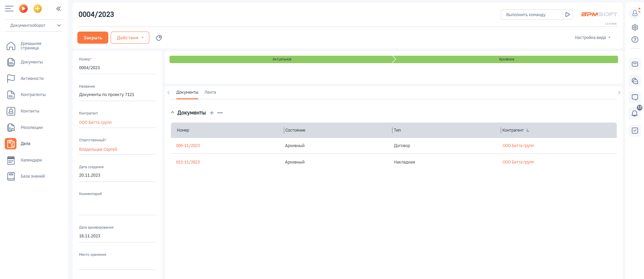Click the Договор type cell
Image resolution: width=644 pixels, height=279 pixels.
pyautogui.click(x=402, y=146)
